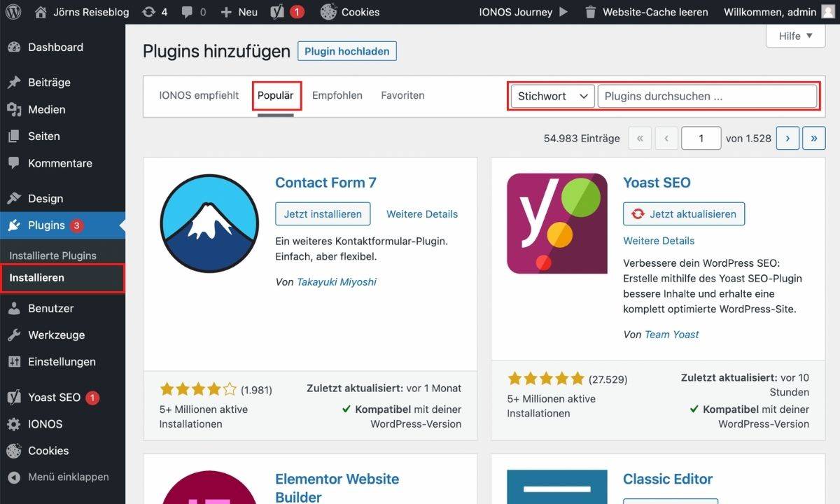Click the Yoast SEO icon in sidebar
The image size is (840, 504).
pos(14,398)
